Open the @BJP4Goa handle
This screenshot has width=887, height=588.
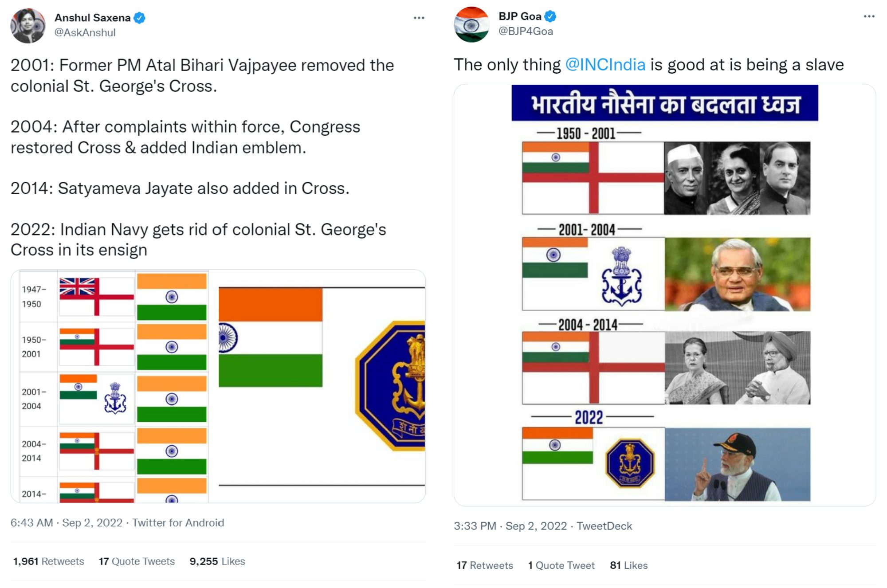coord(526,31)
